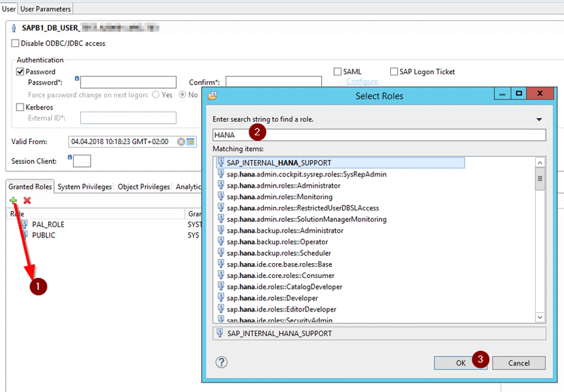Maximize the Select Roles dialog
This screenshot has height=392, width=564.
point(519,94)
